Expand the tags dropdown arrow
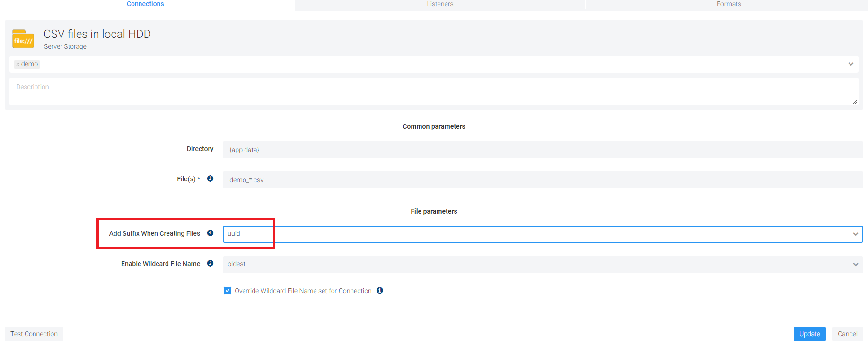Screen dimensions: 868x348 click(x=850, y=64)
